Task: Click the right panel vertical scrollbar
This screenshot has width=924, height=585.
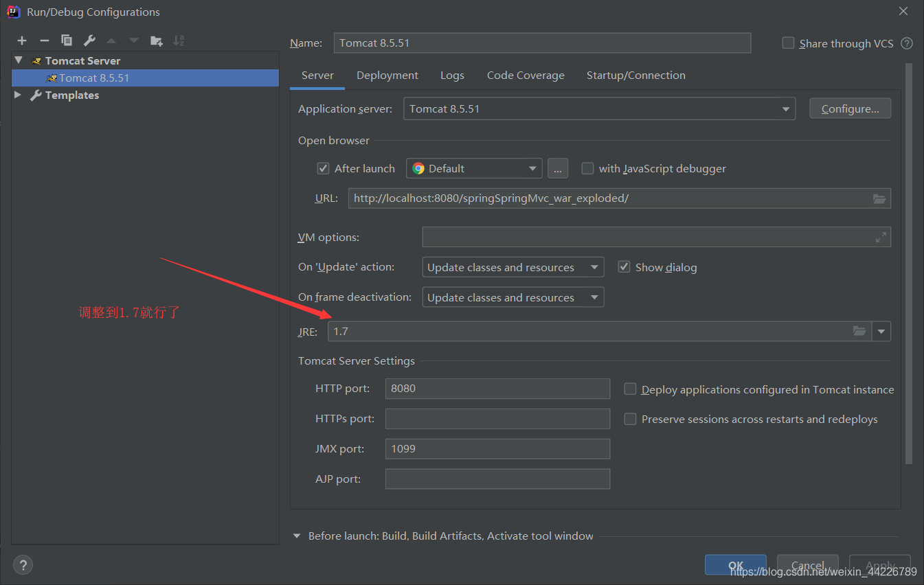Action: tap(909, 264)
